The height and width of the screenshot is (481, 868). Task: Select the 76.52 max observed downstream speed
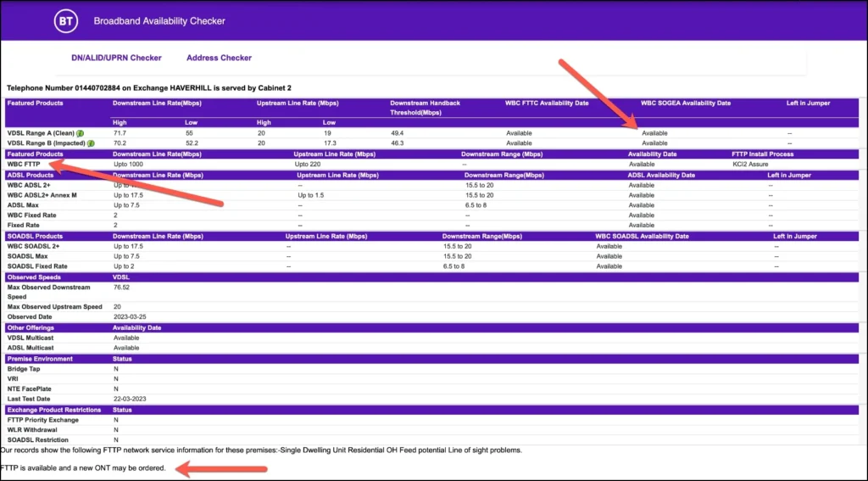pos(121,288)
